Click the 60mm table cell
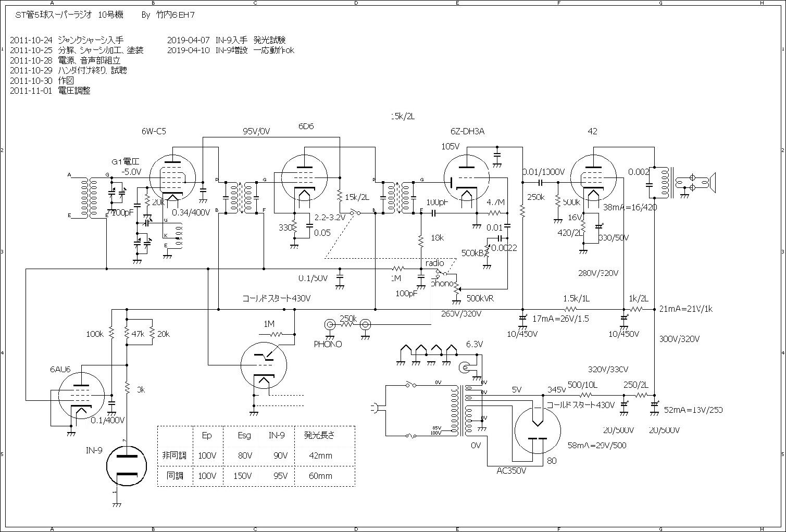The width and height of the screenshot is (786, 532). (320, 476)
